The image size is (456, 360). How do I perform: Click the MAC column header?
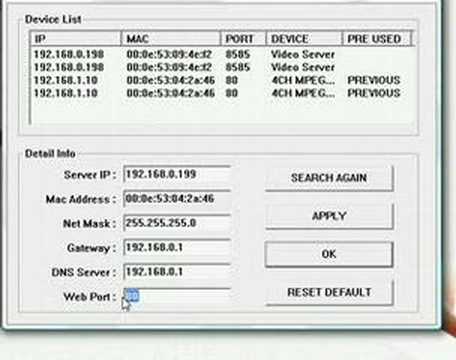[x=171, y=39]
